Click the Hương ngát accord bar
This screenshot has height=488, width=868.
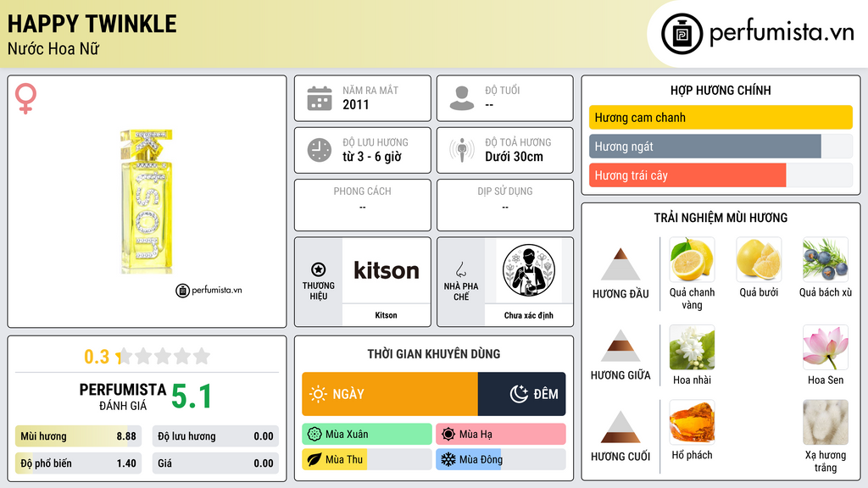721,146
